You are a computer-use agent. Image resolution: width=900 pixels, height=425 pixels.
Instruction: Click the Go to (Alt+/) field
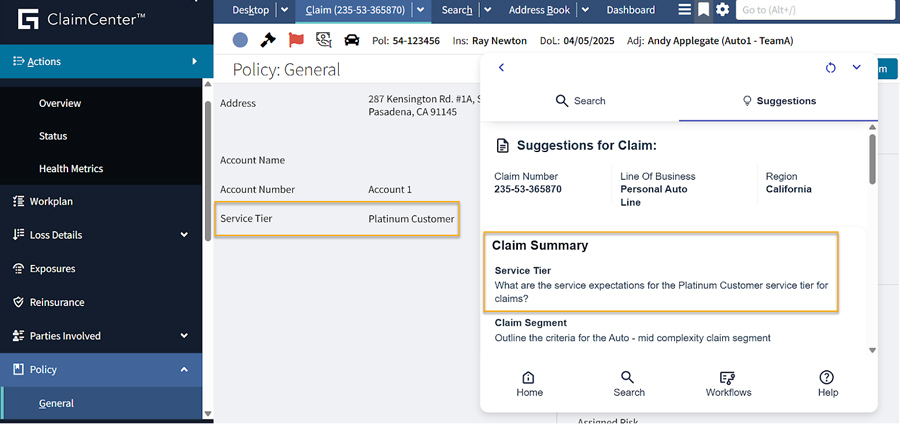click(x=816, y=10)
